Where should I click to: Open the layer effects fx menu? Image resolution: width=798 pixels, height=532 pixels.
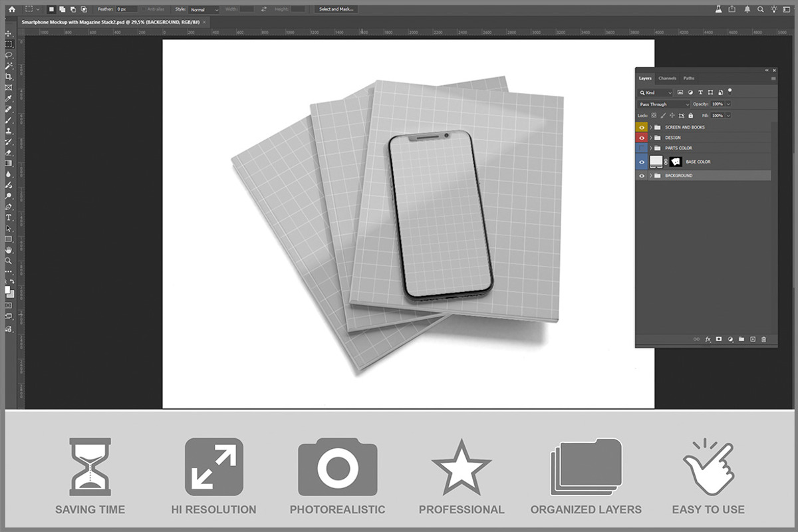(708, 339)
